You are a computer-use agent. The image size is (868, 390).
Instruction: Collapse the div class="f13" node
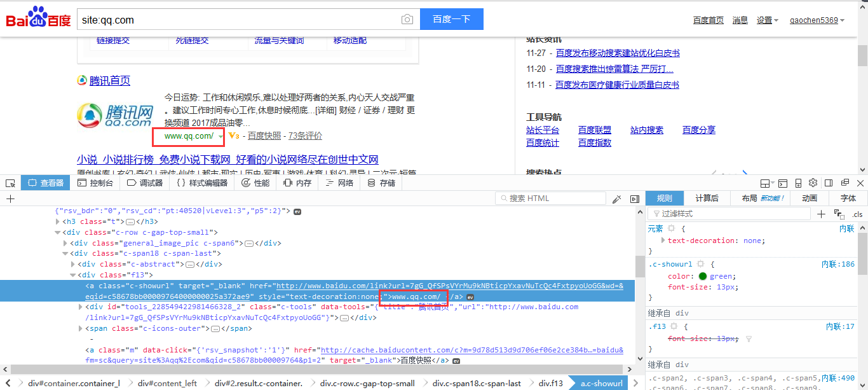(x=73, y=275)
